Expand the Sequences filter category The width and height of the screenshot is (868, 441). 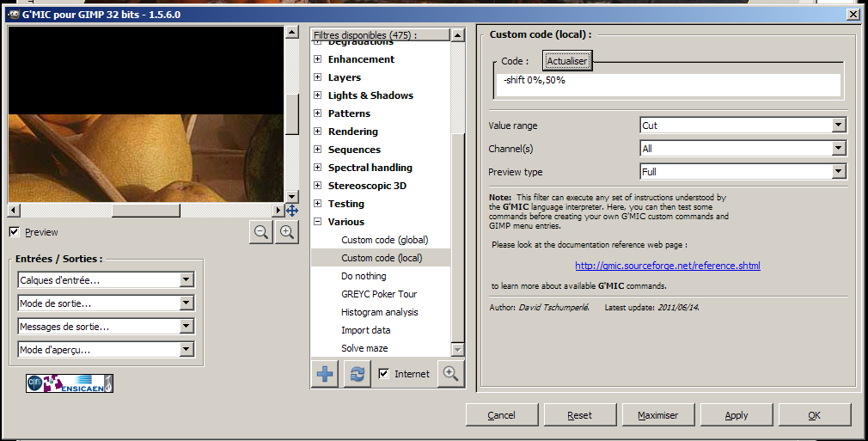318,149
